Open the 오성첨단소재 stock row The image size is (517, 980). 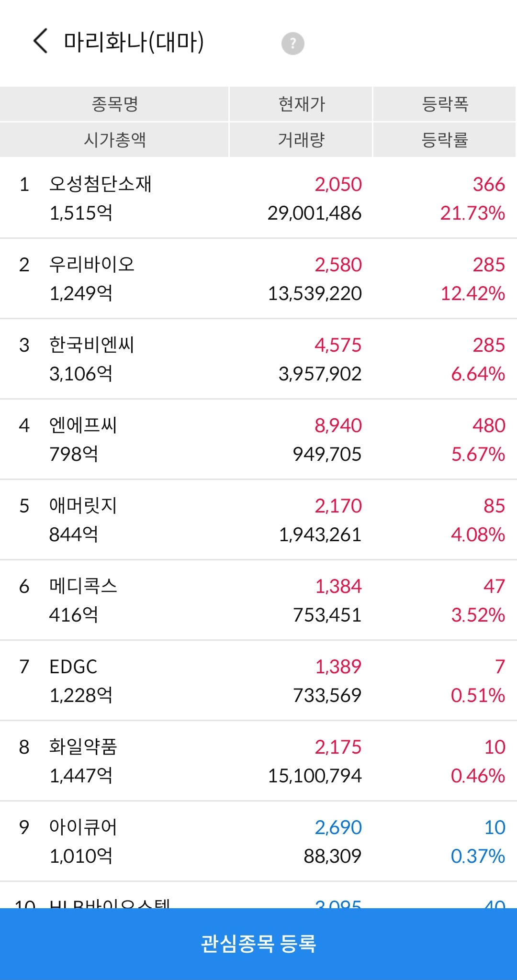click(258, 198)
